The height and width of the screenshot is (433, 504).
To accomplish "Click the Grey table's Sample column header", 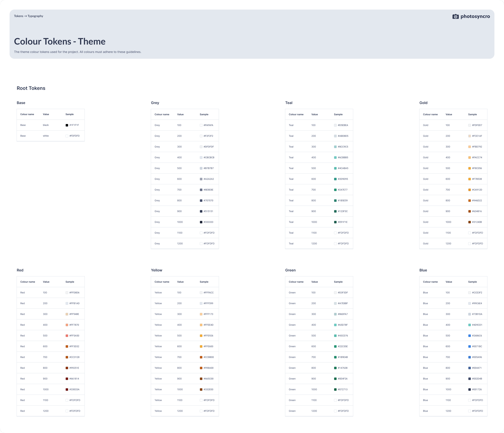I will point(204,114).
